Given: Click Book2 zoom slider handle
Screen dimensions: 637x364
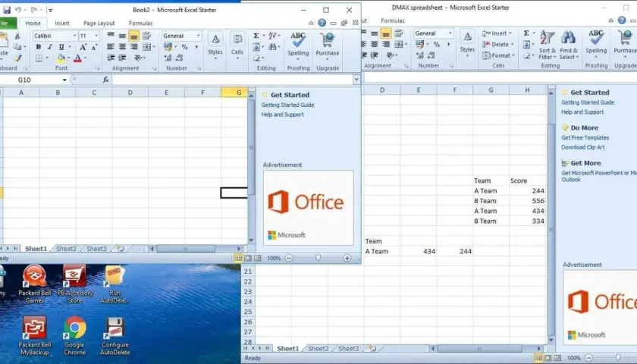Looking at the screenshot, I should pos(318,258).
